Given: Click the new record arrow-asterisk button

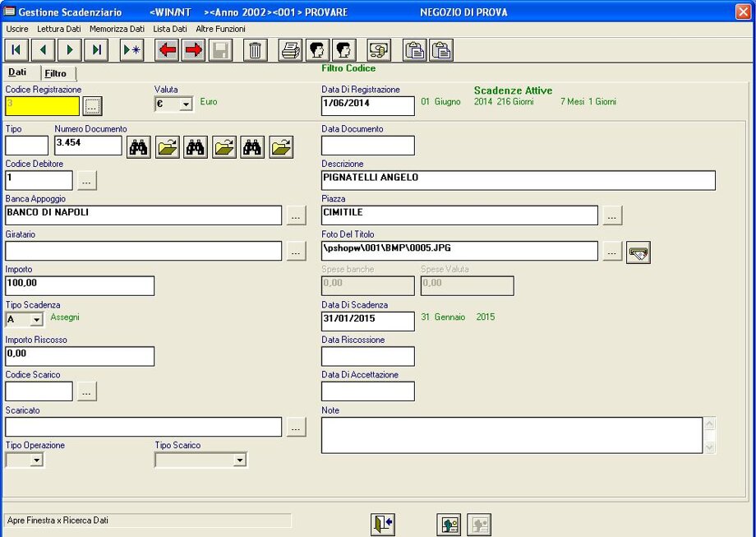Looking at the screenshot, I should point(131,50).
